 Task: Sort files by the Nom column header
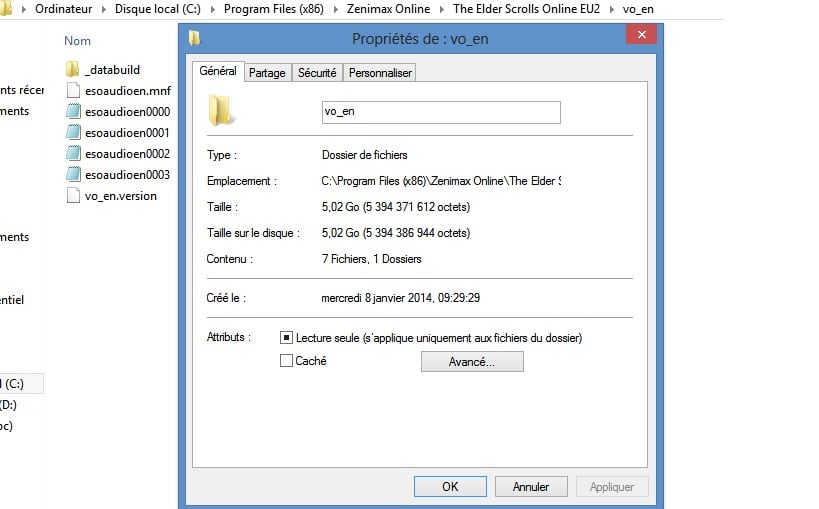pyautogui.click(x=77, y=41)
